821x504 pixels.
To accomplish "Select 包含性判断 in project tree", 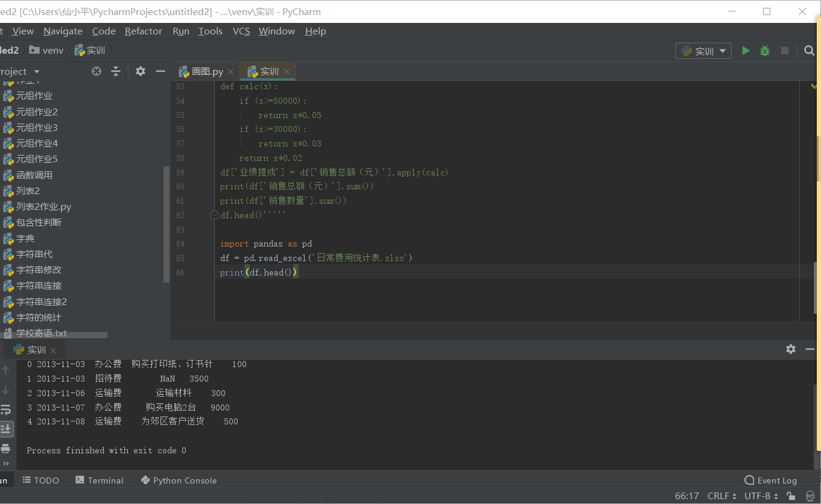I will click(39, 222).
